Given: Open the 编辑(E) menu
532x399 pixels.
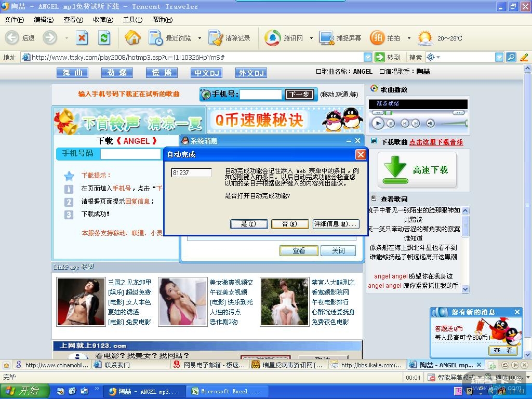Looking at the screenshot, I should click(x=44, y=20).
